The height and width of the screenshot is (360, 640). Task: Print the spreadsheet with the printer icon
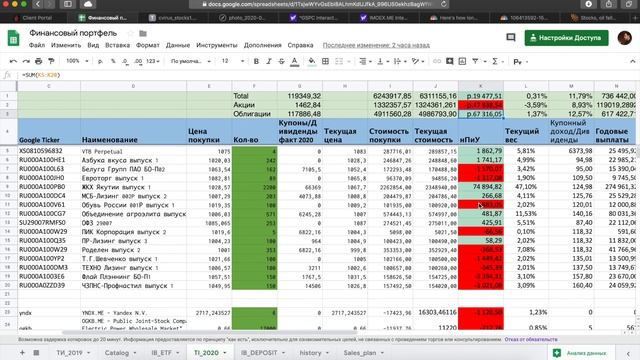(x=38, y=61)
